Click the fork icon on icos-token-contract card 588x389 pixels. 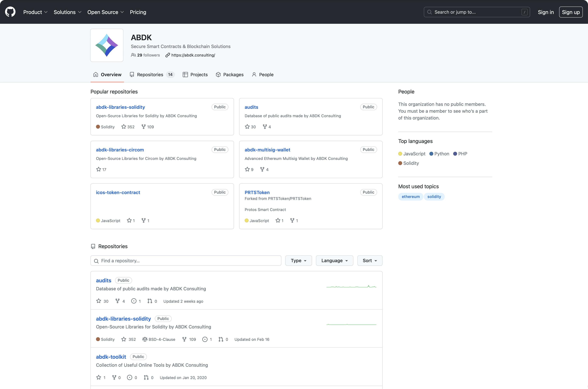click(143, 220)
